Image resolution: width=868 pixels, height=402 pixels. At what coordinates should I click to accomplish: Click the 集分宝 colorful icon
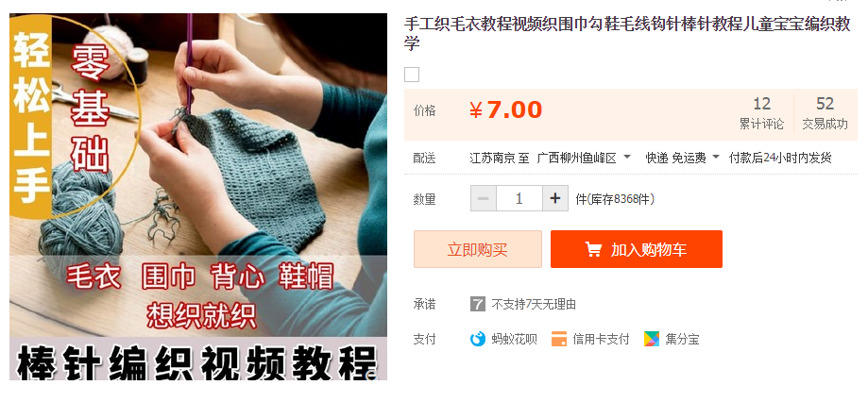coord(652,339)
